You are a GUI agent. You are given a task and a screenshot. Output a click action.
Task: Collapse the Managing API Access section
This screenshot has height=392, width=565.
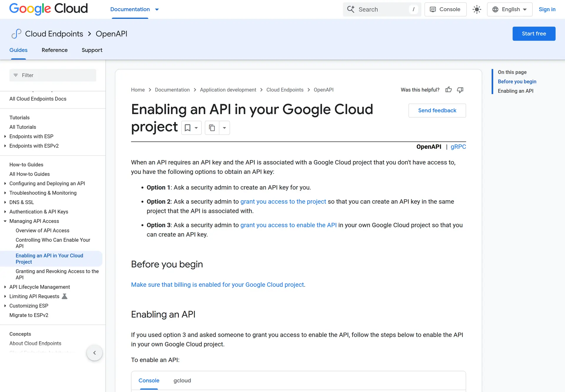(5, 221)
